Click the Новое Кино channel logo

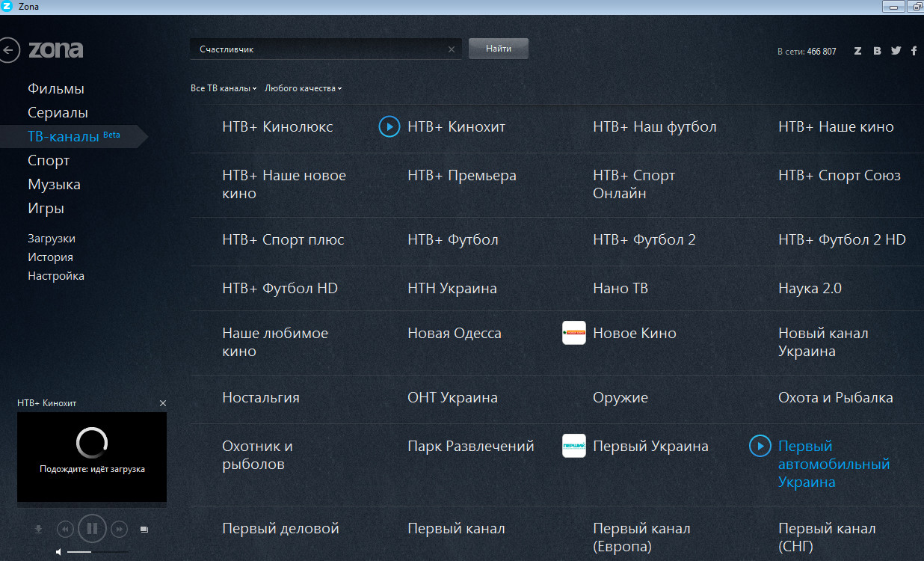coord(573,333)
